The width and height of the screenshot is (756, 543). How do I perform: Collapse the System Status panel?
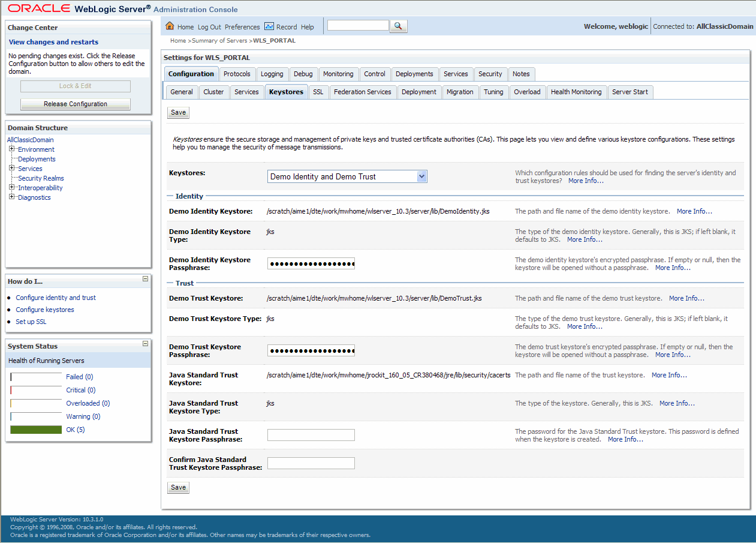(145, 344)
